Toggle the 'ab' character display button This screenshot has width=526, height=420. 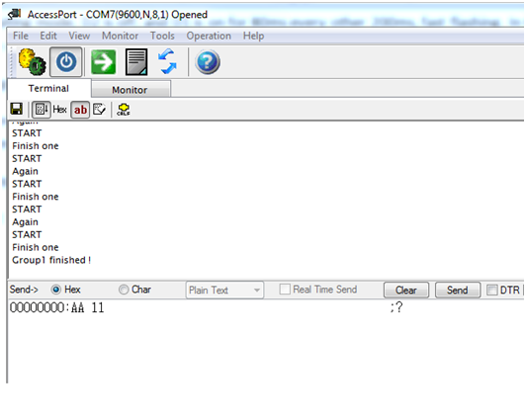80,110
